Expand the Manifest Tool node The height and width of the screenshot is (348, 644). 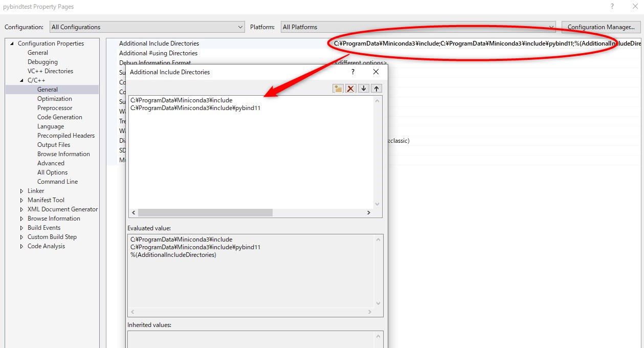coord(22,200)
